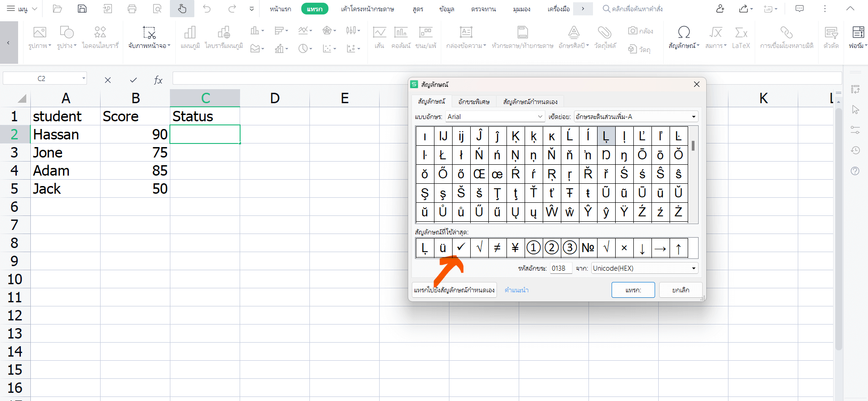The width and height of the screenshot is (868, 401).
Task: Open the ไลบรารีแผนภูมิ chart library
Action: (224, 38)
